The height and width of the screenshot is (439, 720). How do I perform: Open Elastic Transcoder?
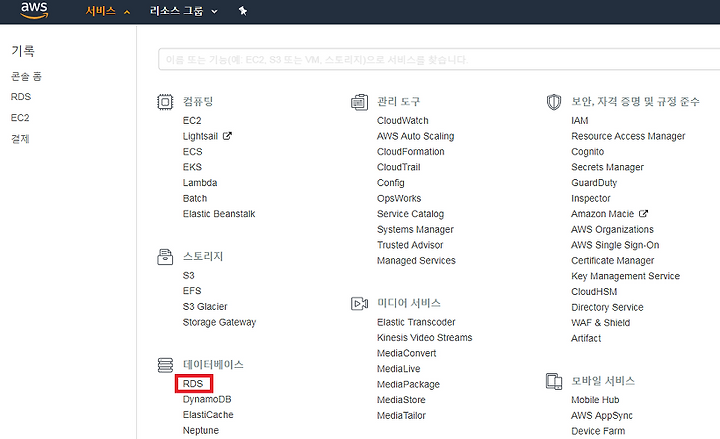pos(416,322)
